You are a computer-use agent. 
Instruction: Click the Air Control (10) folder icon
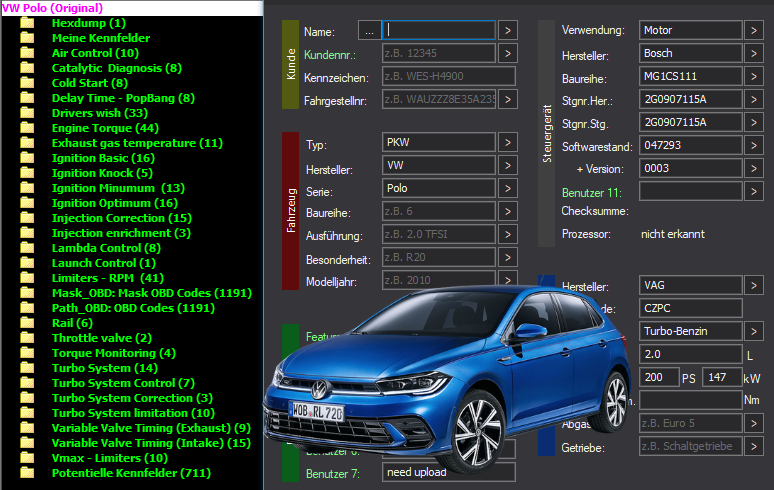click(x=27, y=53)
